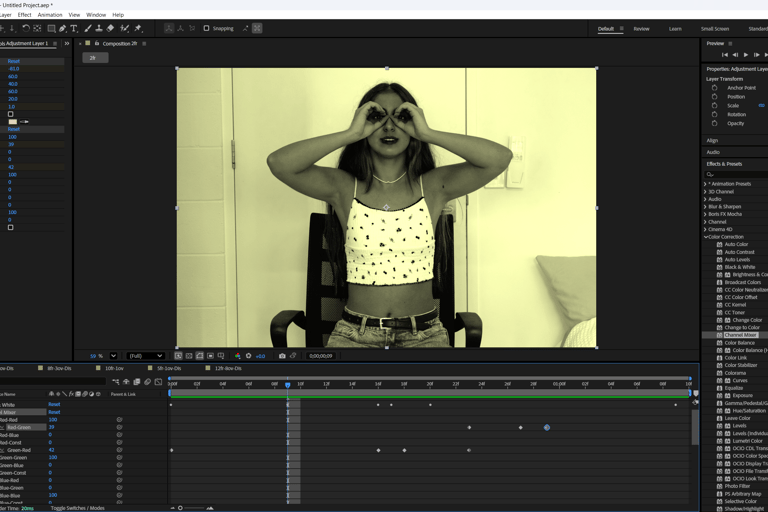Toggle the composition lock icon
768x512 pixels.
pos(97,43)
